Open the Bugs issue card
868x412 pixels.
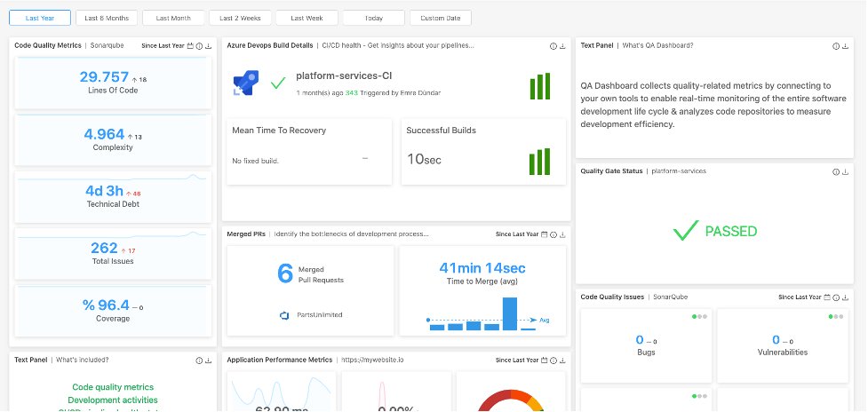(x=646, y=345)
